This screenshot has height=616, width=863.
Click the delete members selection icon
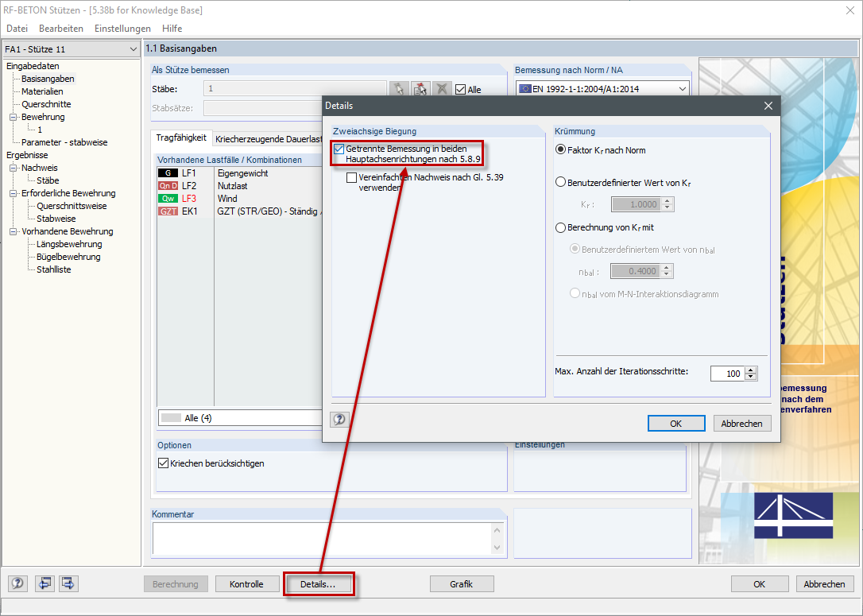coord(441,89)
